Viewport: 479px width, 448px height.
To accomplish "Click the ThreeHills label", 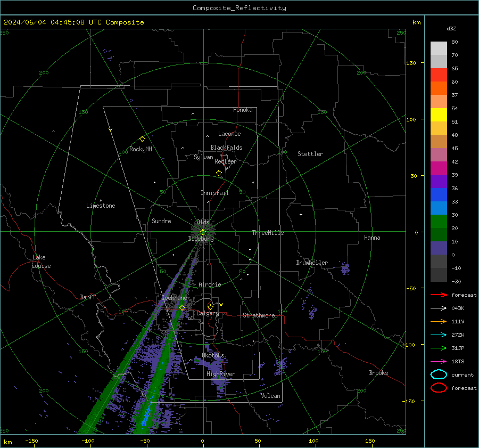I will pyautogui.click(x=268, y=233).
